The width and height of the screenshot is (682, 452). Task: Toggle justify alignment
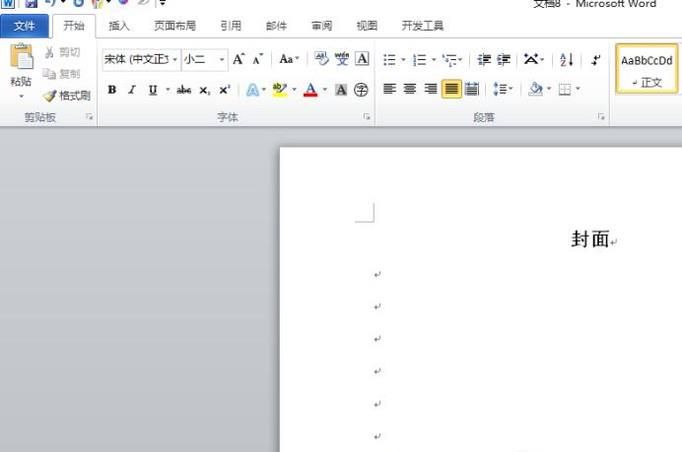click(x=451, y=89)
